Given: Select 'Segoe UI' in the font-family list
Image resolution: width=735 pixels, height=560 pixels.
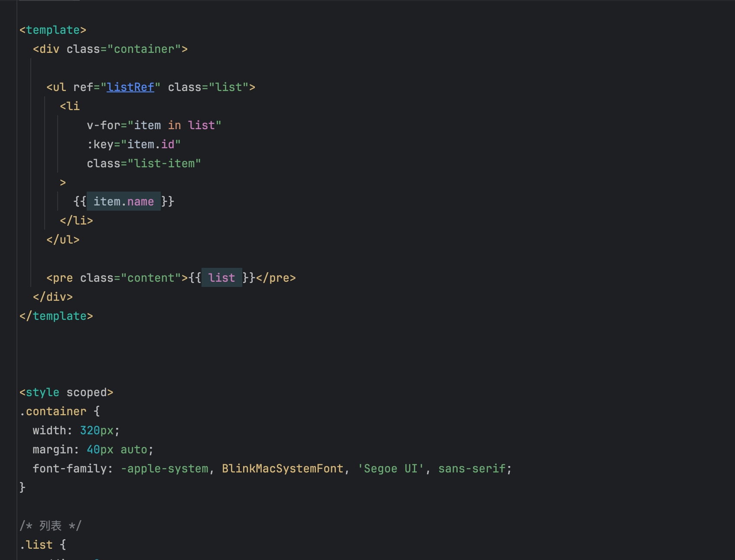Looking at the screenshot, I should coord(390,469).
